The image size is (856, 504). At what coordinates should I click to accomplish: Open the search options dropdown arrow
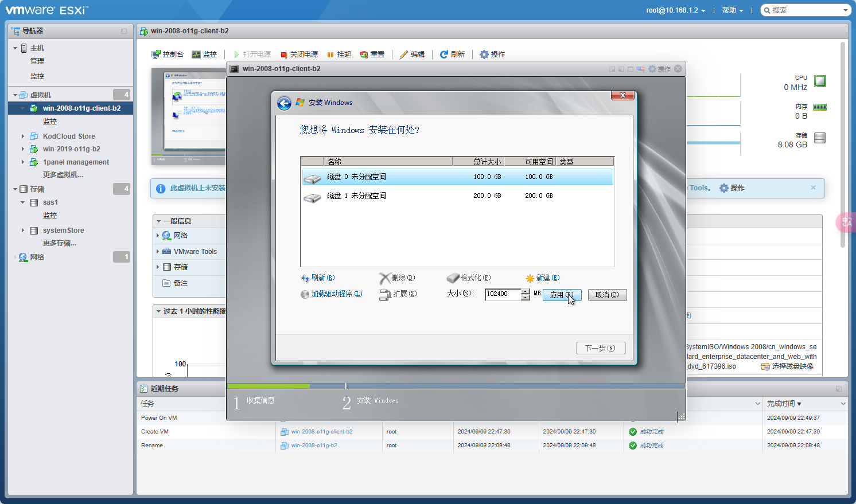[845, 10]
